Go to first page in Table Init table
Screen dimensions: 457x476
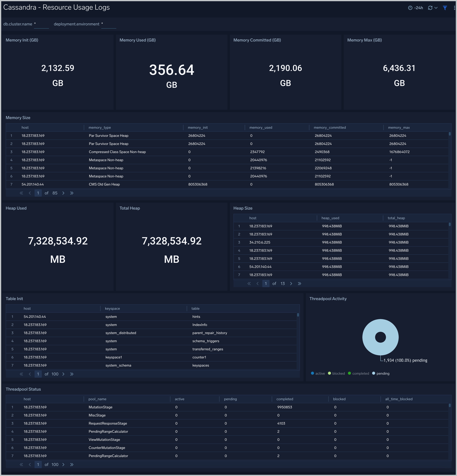pos(21,374)
